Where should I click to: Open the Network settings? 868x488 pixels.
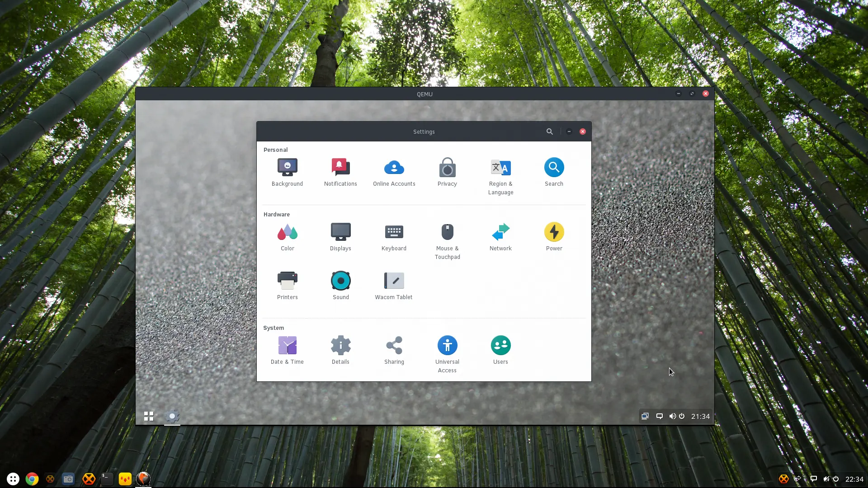pyautogui.click(x=500, y=237)
